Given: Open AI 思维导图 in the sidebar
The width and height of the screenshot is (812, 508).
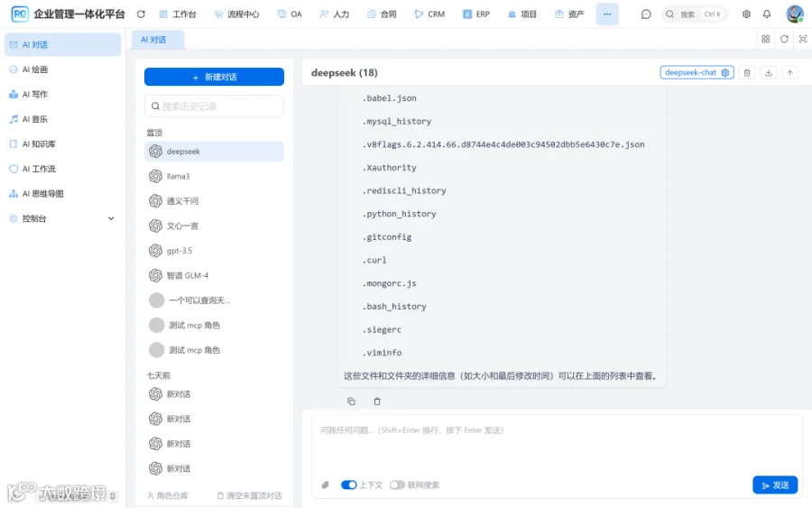Looking at the screenshot, I should (62, 194).
